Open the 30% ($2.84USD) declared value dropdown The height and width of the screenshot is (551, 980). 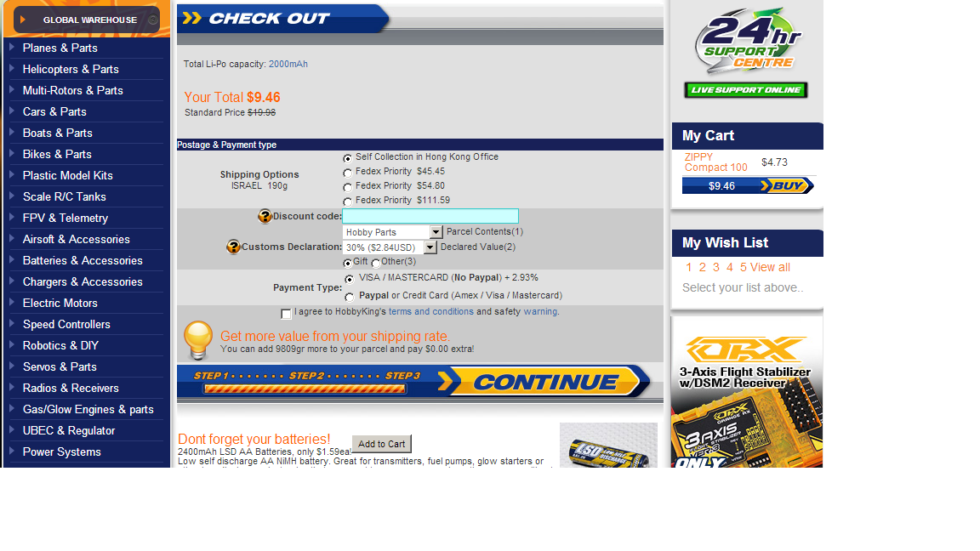pyautogui.click(x=390, y=247)
